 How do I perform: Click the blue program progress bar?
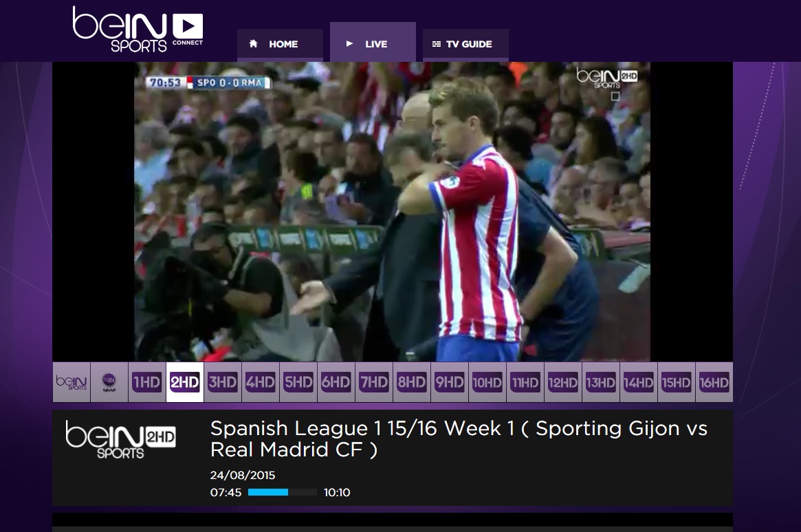283,492
